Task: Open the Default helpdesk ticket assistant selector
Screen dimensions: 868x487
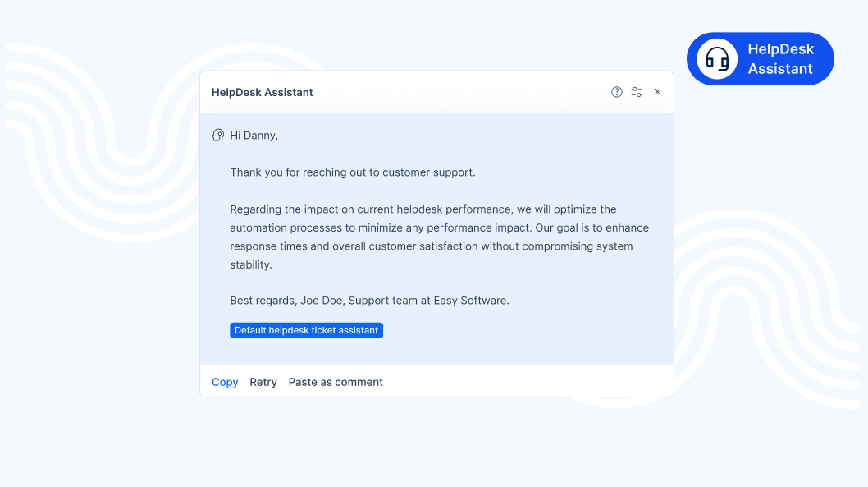Action: pyautogui.click(x=306, y=330)
